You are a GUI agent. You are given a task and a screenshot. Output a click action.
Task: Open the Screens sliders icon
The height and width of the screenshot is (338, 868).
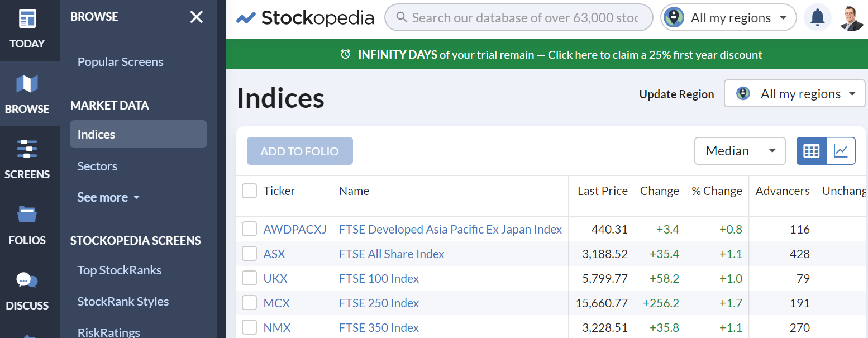[27, 149]
